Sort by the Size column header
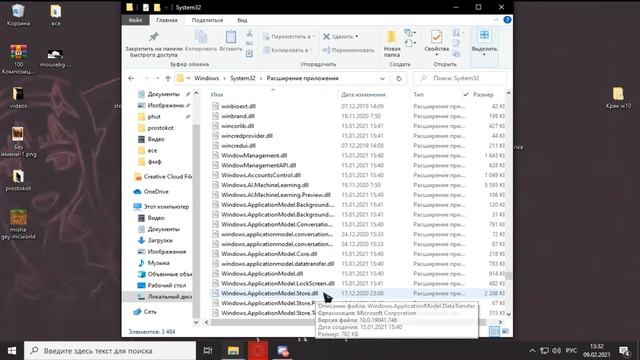Image resolution: width=640 pixels, height=360 pixels. tap(483, 94)
